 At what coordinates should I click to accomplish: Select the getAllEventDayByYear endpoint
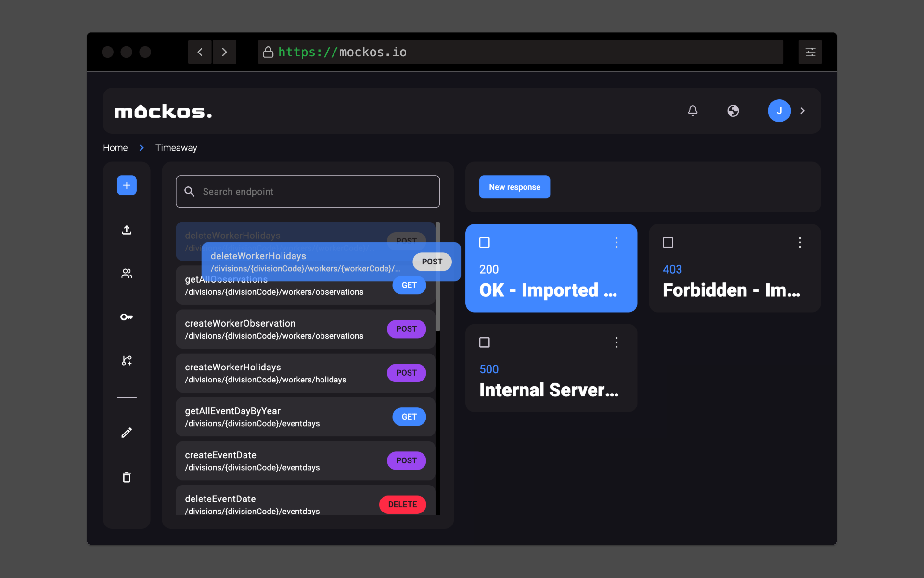pos(305,417)
